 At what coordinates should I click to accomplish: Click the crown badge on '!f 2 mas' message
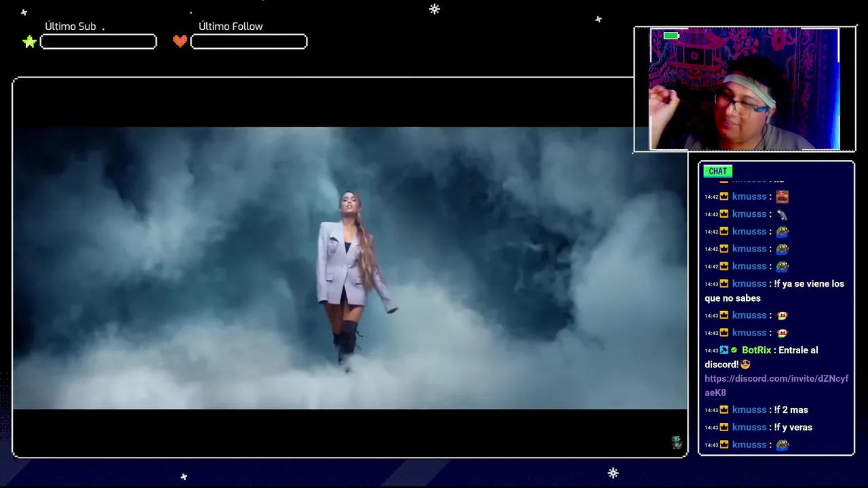coord(724,410)
